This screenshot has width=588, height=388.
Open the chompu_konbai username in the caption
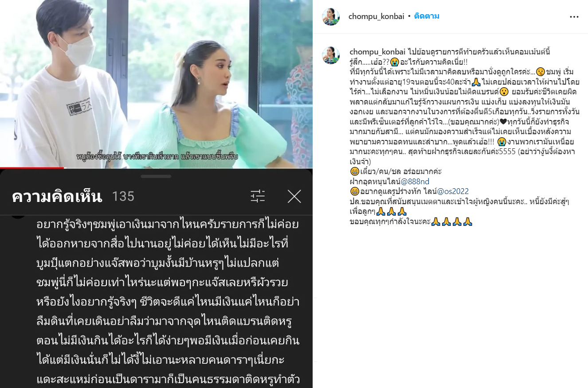coord(376,52)
